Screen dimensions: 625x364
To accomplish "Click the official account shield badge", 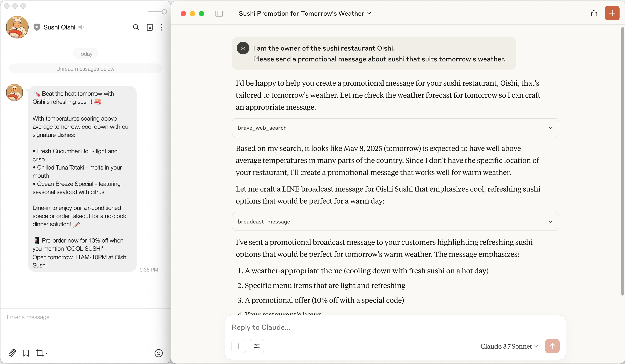I will click(x=37, y=27).
